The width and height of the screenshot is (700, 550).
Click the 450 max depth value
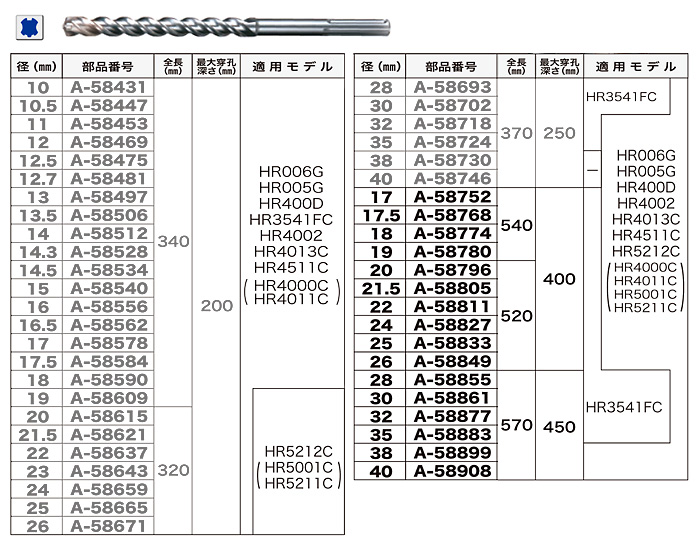(559, 427)
